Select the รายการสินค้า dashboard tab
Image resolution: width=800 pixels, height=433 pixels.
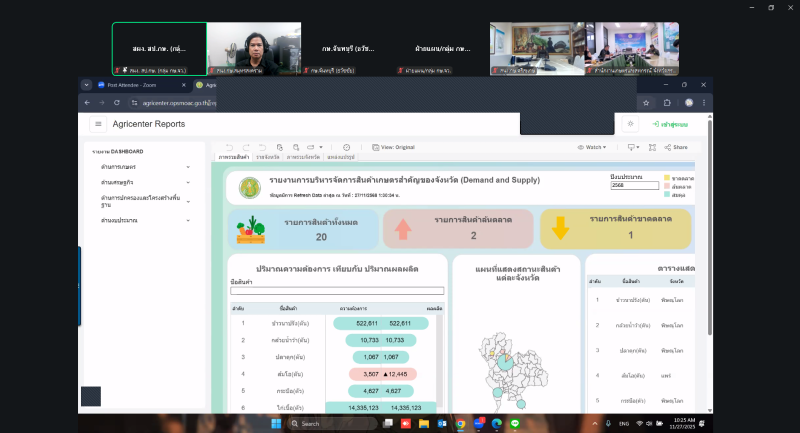pyautogui.click(x=234, y=158)
